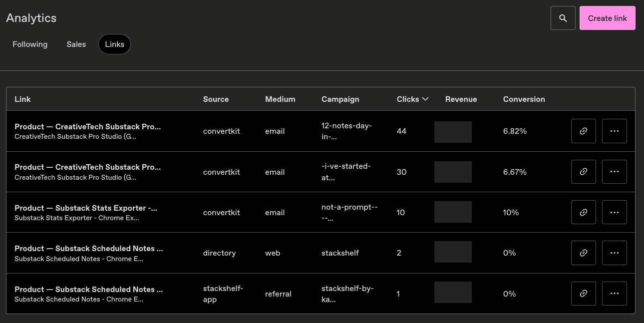The width and height of the screenshot is (644, 323).
Task: Click the 6.67% conversion value
Action: click(x=515, y=172)
